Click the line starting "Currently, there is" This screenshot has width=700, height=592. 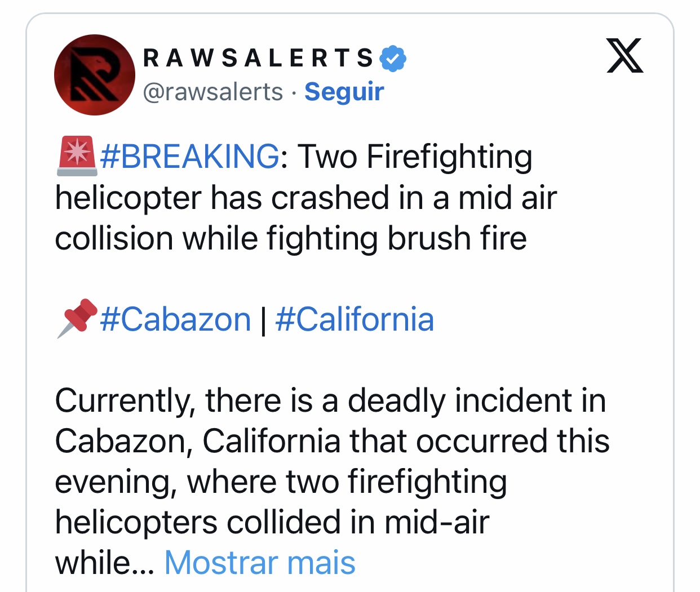coord(330,400)
